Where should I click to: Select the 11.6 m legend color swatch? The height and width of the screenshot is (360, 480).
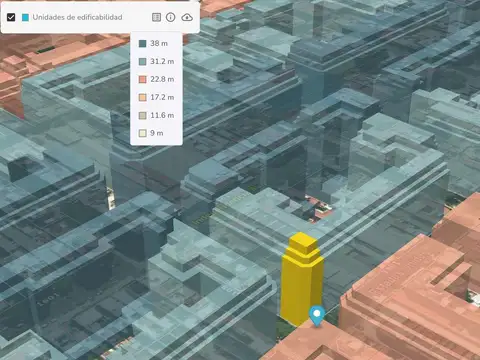[143, 115]
